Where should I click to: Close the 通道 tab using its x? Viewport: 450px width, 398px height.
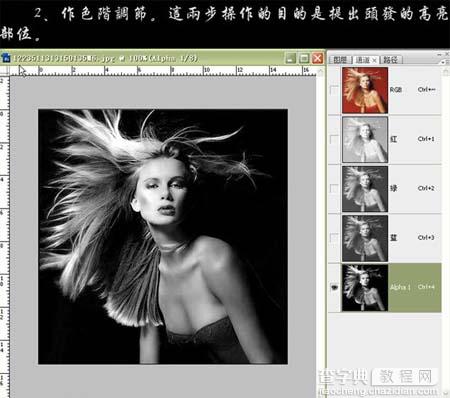374,60
